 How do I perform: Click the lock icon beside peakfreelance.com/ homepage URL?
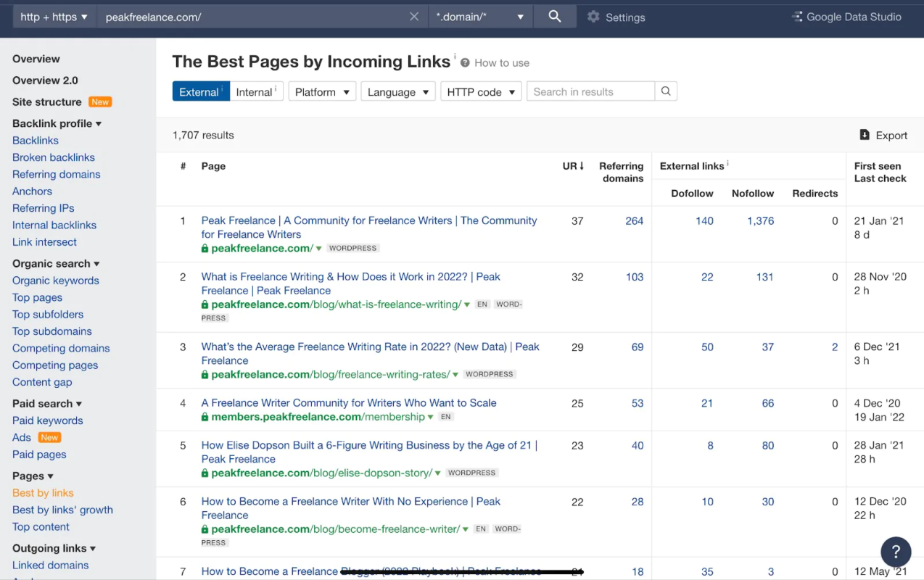pos(205,249)
